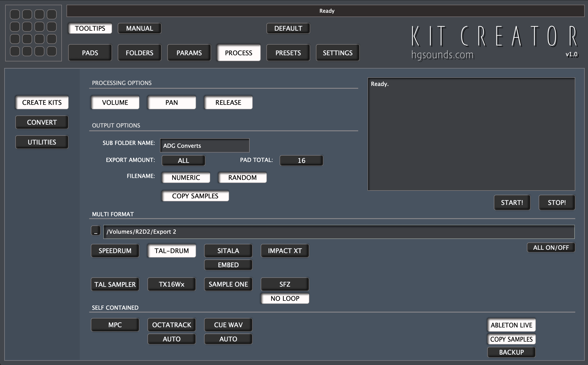Click the small folder browse button beside the export path
The width and height of the screenshot is (588, 365).
coord(96,230)
